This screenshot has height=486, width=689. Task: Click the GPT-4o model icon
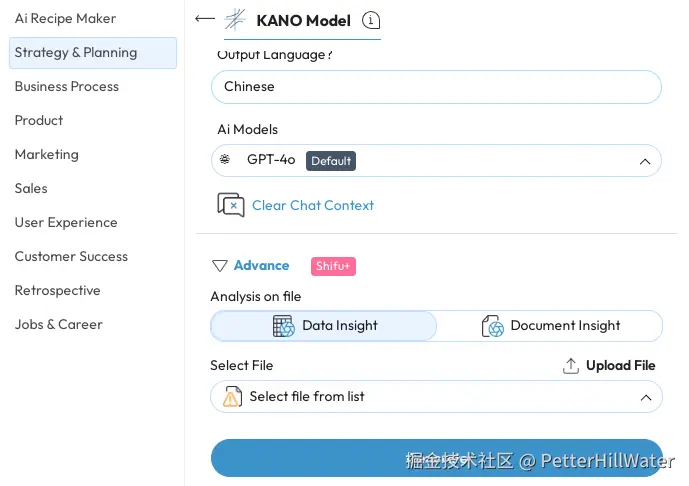click(225, 160)
